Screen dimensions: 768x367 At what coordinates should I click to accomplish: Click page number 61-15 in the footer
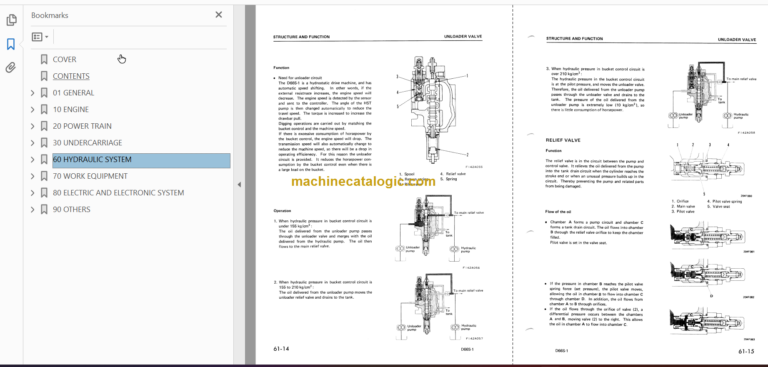pyautogui.click(x=747, y=351)
